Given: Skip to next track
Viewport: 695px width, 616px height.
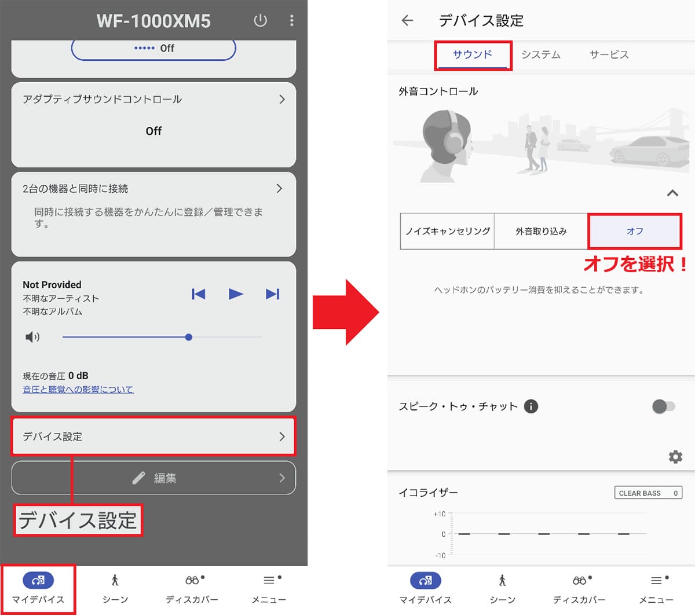Looking at the screenshot, I should point(272,294).
